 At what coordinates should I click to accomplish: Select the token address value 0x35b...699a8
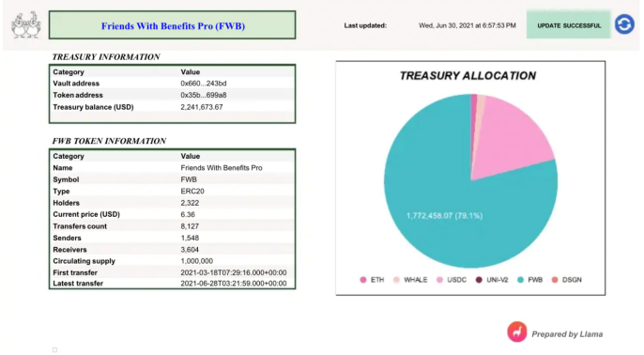coord(204,95)
